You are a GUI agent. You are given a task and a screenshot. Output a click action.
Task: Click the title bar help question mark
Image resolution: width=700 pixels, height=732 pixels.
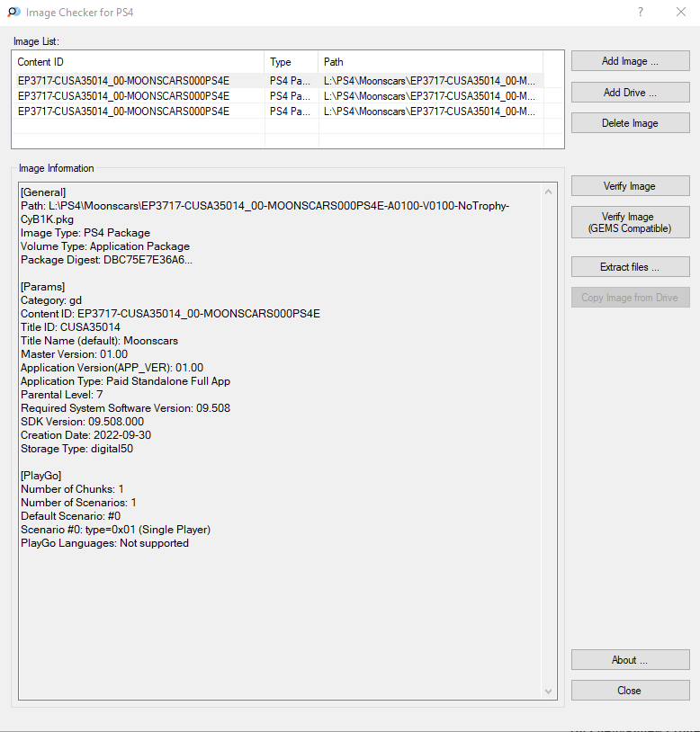click(x=641, y=12)
